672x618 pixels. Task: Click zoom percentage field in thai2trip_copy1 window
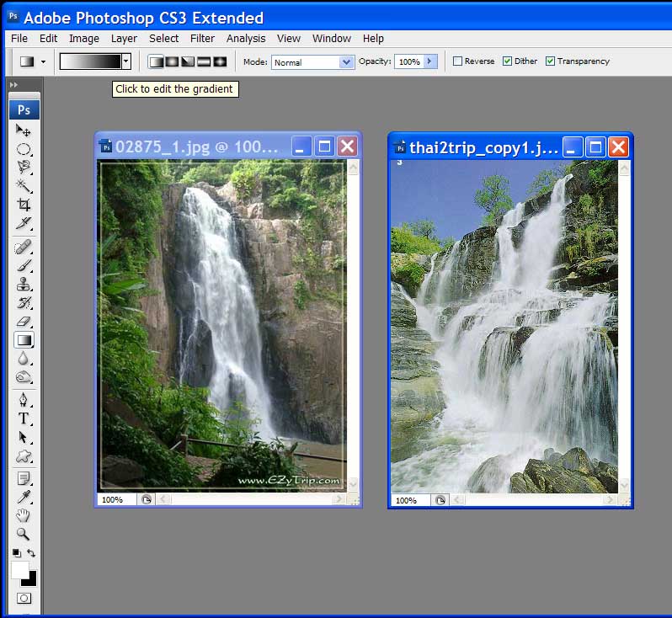click(411, 500)
